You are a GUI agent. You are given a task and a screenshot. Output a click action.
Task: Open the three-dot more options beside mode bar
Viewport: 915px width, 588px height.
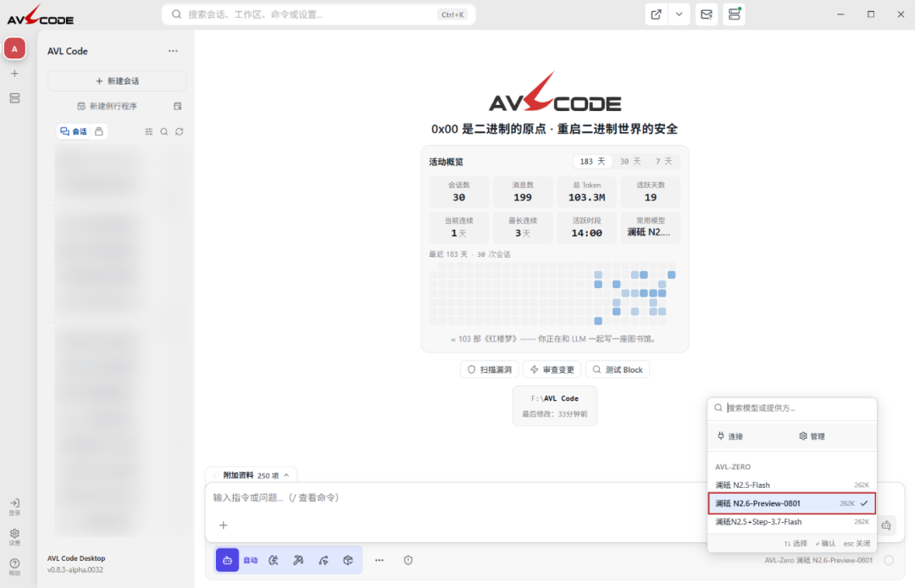click(x=380, y=560)
